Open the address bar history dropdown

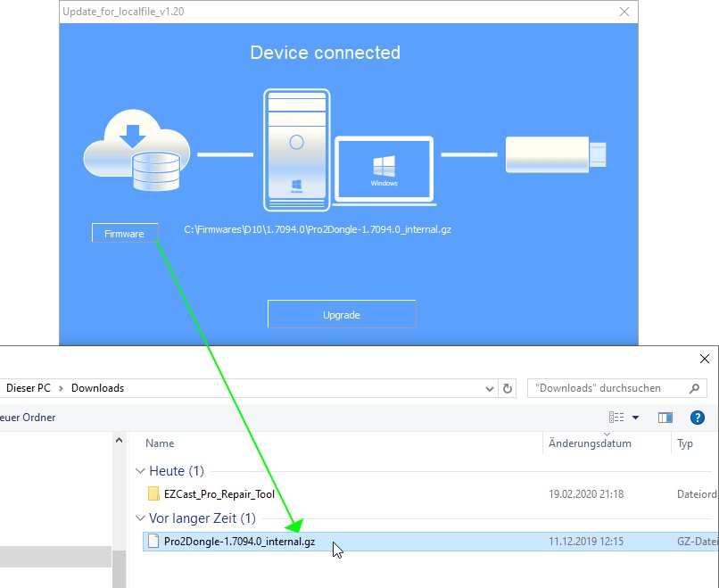point(489,388)
